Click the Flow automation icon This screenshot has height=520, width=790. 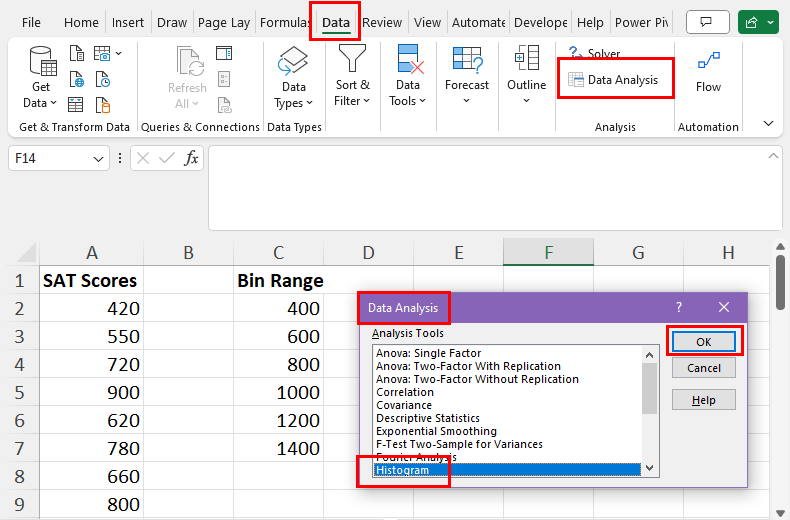(x=708, y=73)
